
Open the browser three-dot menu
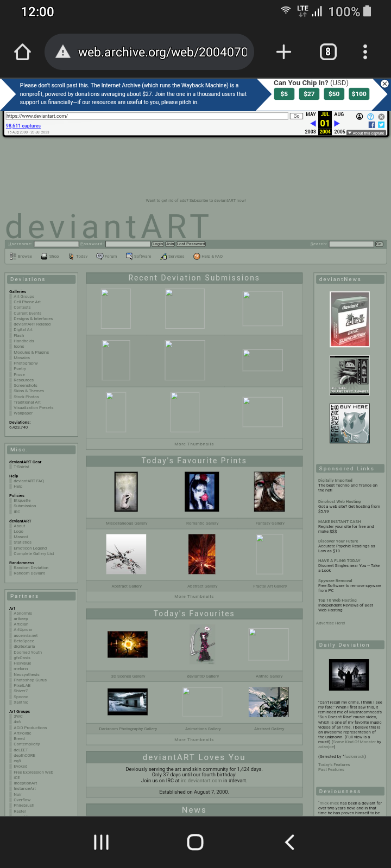(365, 52)
